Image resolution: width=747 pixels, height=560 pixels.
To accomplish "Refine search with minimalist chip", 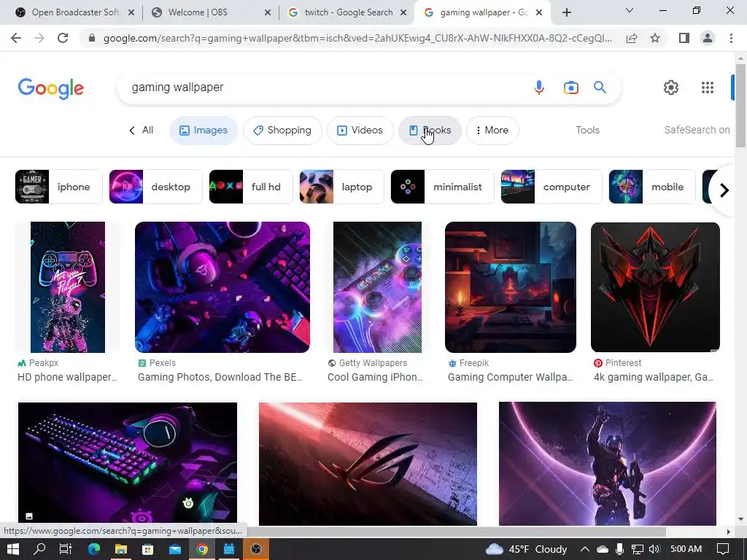I will coord(442,187).
